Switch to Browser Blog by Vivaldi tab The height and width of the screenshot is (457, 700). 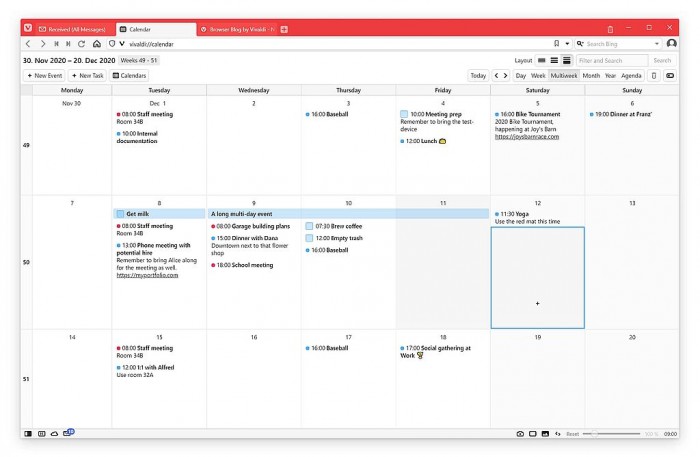(x=238, y=29)
